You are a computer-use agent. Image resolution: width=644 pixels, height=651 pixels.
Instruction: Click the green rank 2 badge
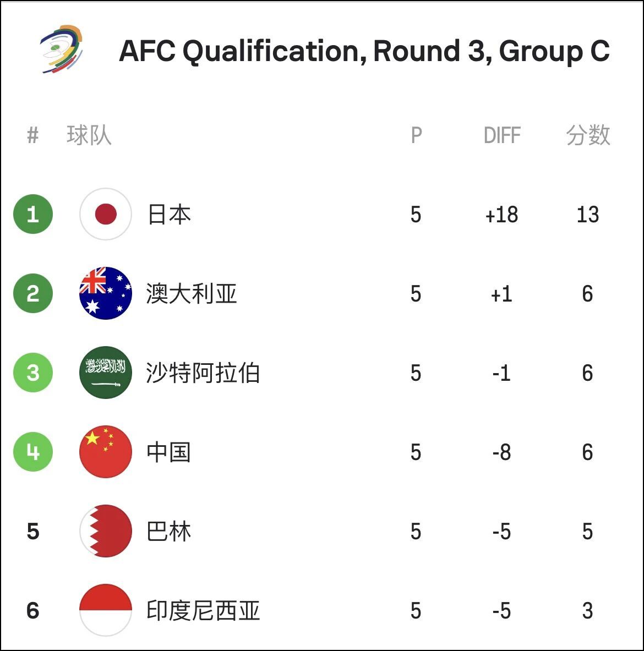33,293
